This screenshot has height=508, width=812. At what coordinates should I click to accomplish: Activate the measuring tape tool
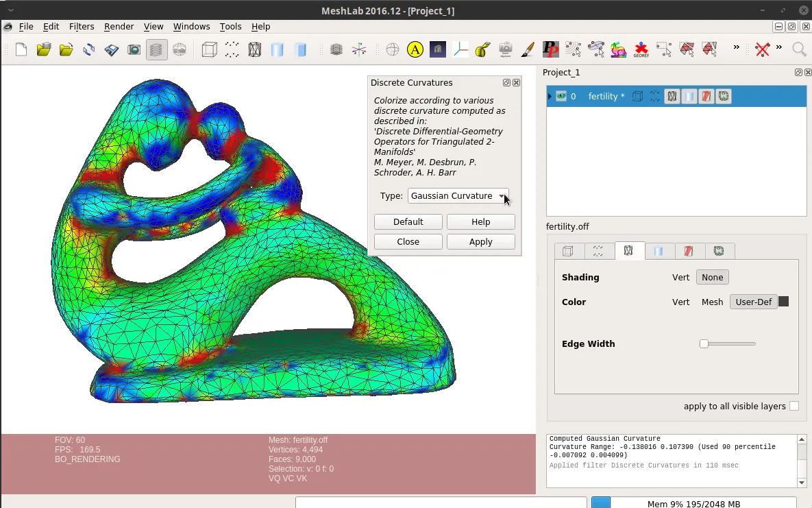(482, 50)
